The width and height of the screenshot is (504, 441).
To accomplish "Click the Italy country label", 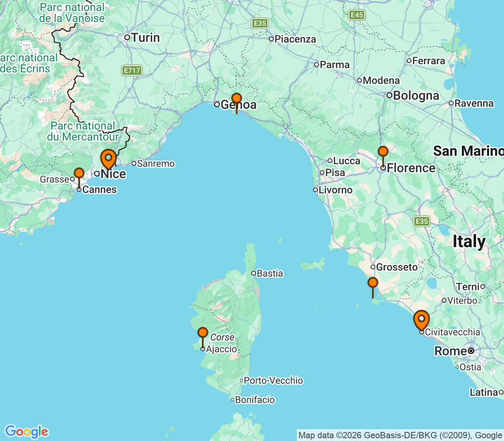I will pyautogui.click(x=469, y=241).
